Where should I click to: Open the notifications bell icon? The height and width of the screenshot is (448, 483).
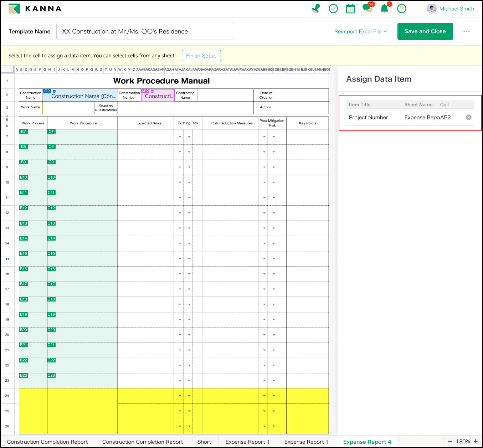(x=384, y=9)
